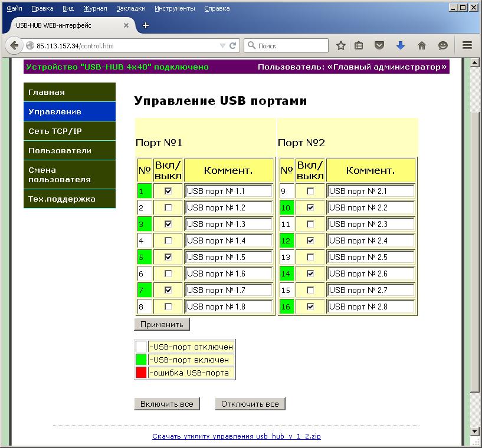Open the Инструменты menu
Image resolution: width=482 pixels, height=448 pixels.
pyautogui.click(x=175, y=8)
